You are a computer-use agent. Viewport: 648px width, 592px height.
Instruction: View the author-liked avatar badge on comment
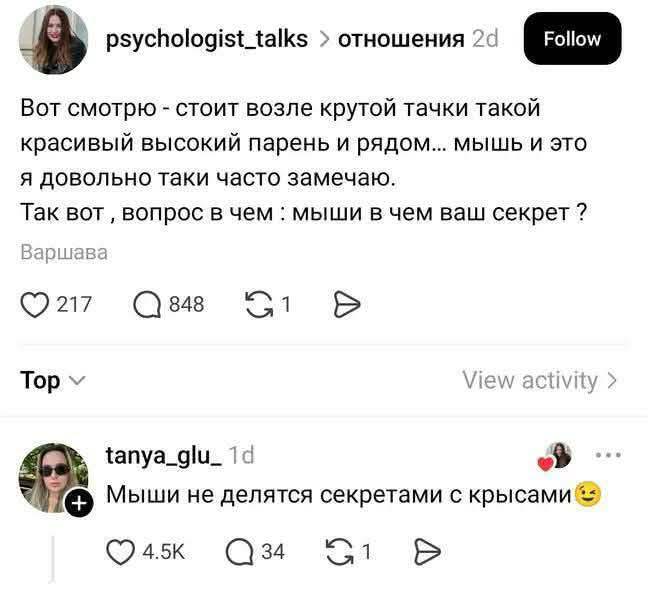(x=556, y=456)
